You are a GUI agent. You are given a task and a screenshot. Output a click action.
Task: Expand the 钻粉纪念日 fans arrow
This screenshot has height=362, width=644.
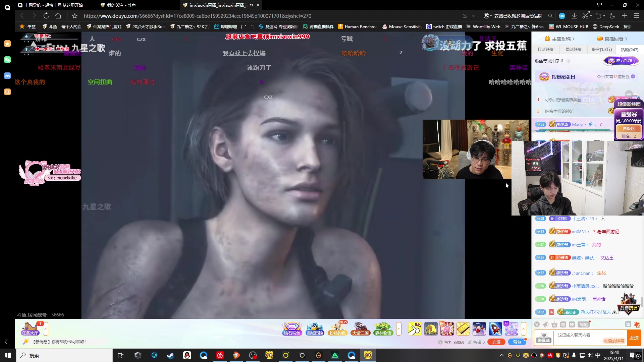tap(633, 77)
